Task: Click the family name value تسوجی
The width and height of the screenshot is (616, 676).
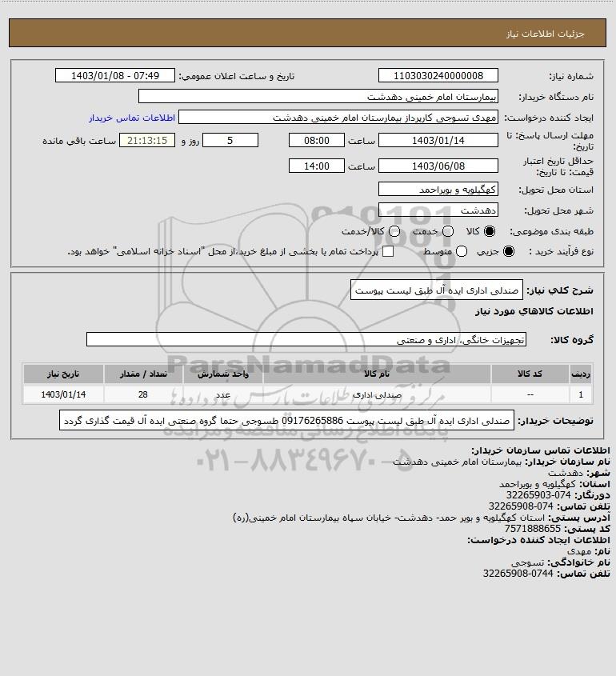Action: [527, 562]
